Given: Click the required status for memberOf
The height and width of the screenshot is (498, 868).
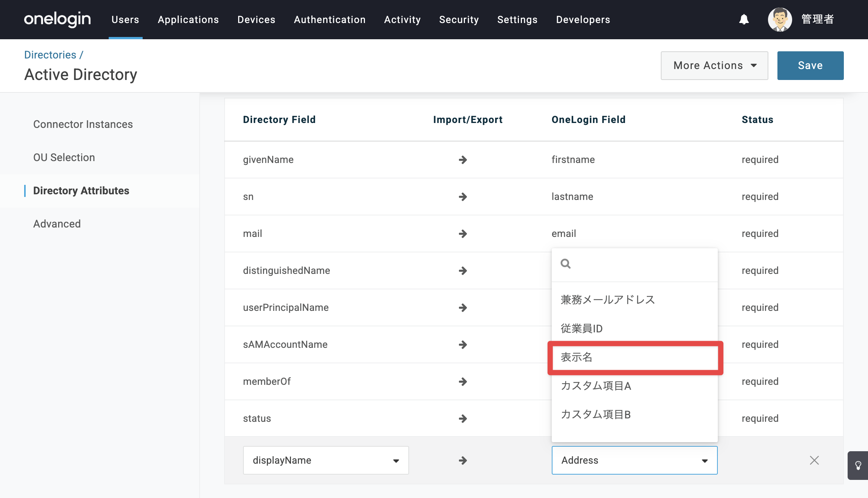Looking at the screenshot, I should [760, 382].
